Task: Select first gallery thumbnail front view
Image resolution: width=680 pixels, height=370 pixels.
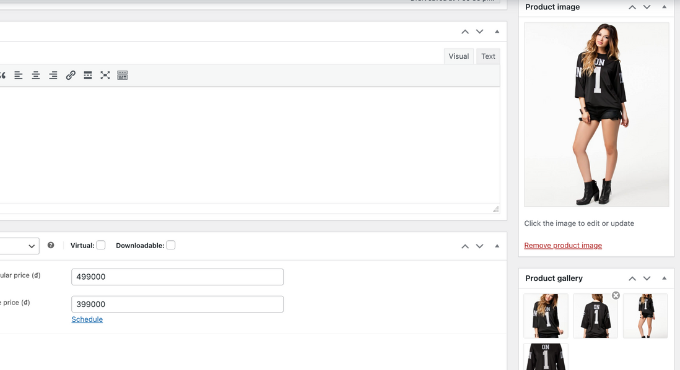Action: tap(546, 316)
